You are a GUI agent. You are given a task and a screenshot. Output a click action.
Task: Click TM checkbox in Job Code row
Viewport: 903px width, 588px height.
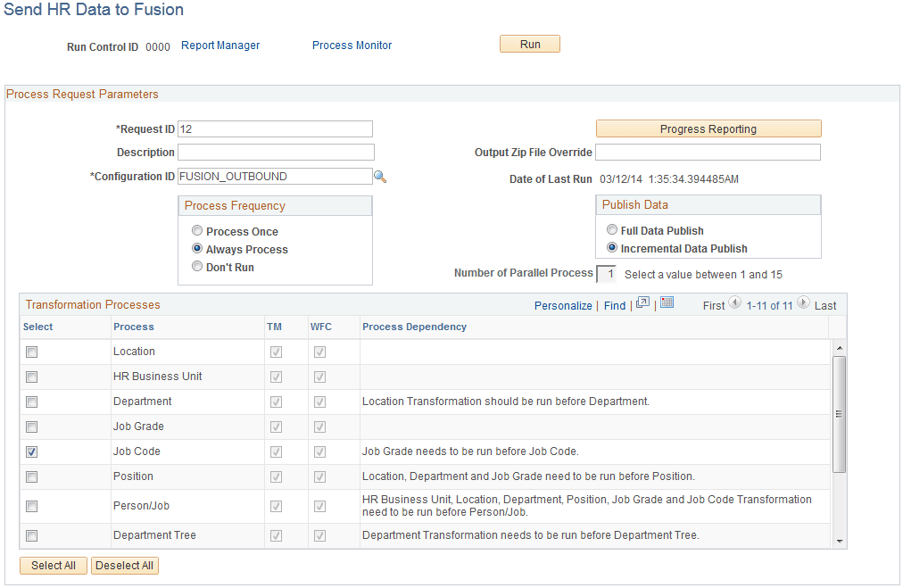tap(277, 452)
